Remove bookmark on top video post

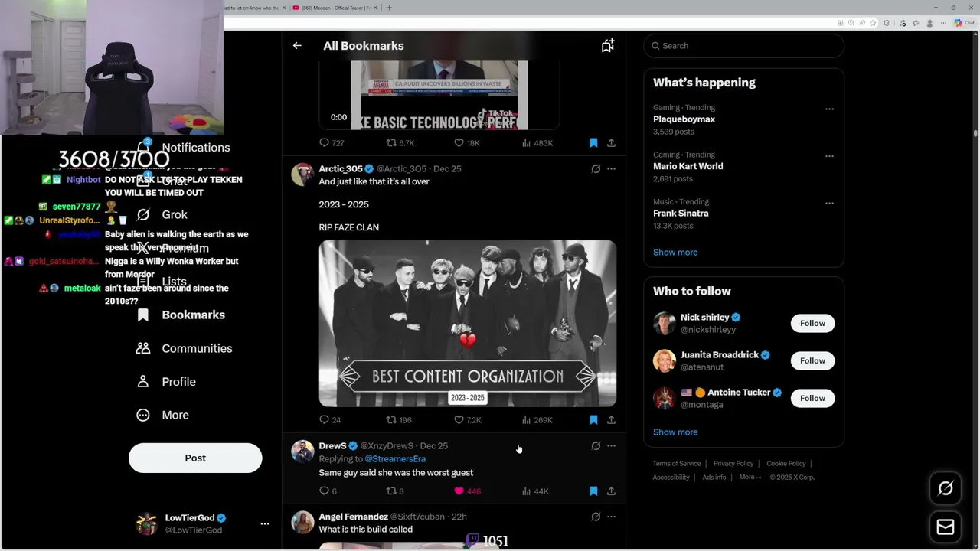593,143
